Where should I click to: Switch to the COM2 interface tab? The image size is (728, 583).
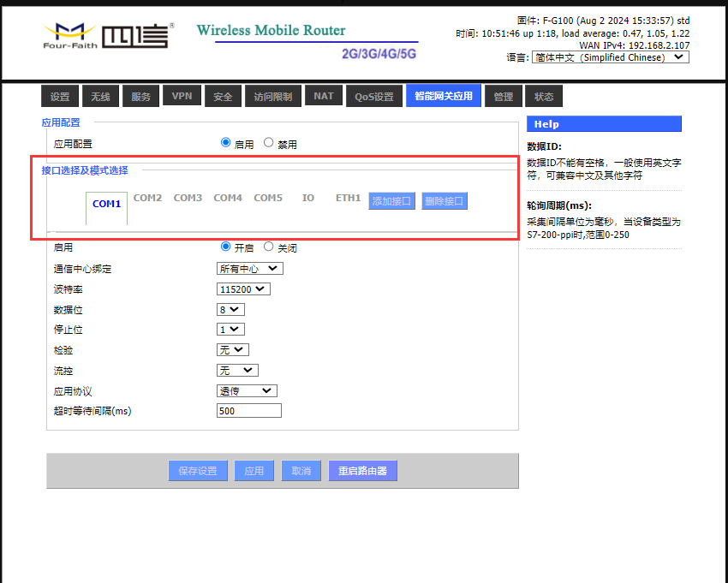147,198
